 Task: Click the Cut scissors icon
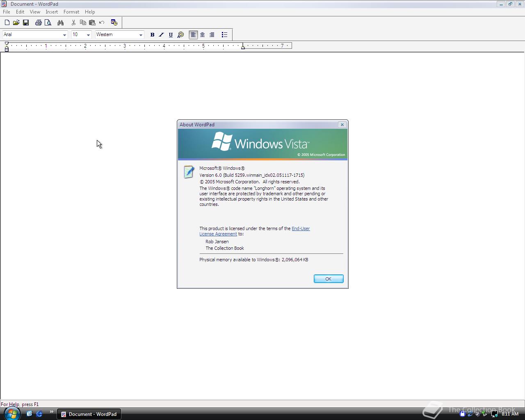73,23
